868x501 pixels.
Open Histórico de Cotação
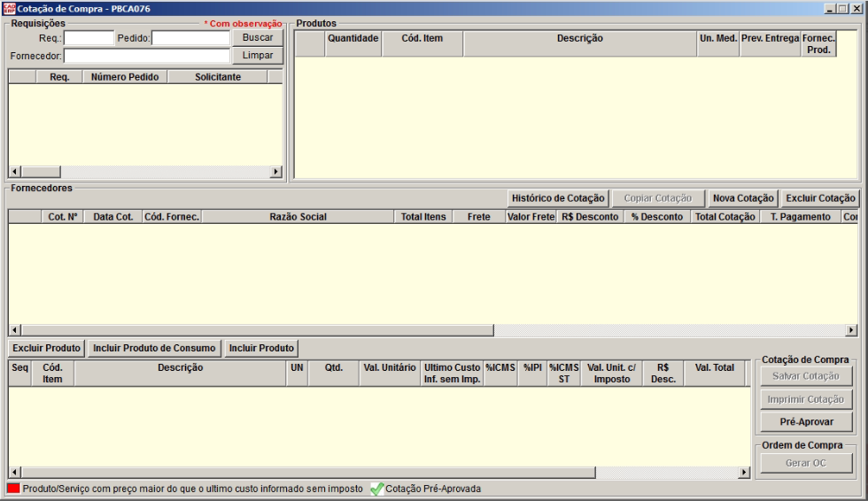tap(558, 198)
